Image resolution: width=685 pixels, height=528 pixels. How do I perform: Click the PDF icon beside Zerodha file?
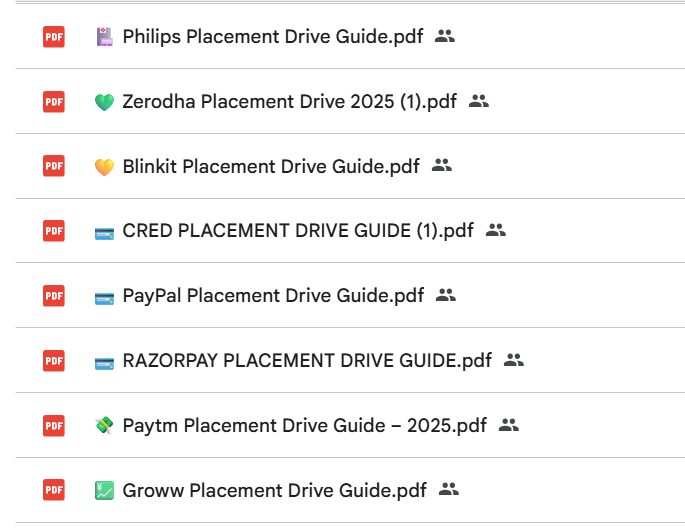53,101
